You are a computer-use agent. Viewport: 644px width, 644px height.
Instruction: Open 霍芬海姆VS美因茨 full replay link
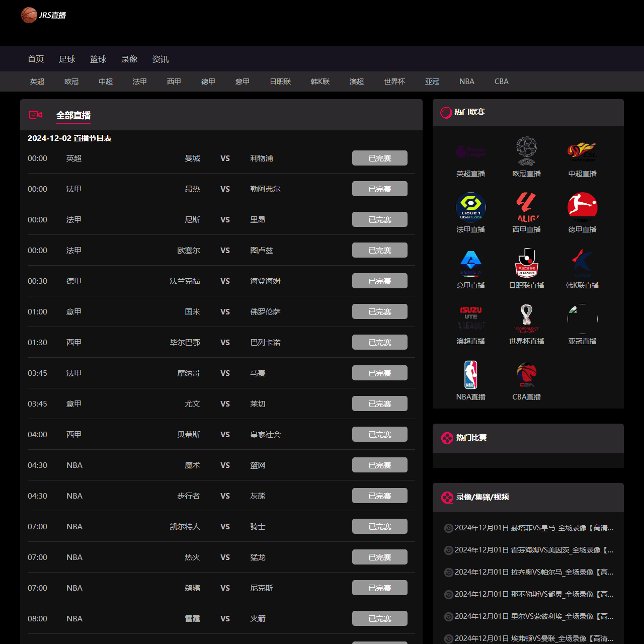[x=534, y=550]
